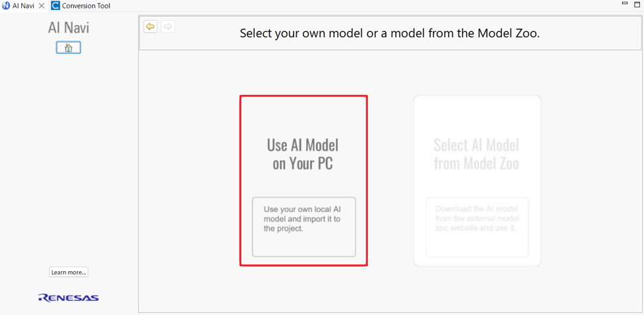
Task: Minimize the view panel in the corner
Action: click(x=625, y=3)
